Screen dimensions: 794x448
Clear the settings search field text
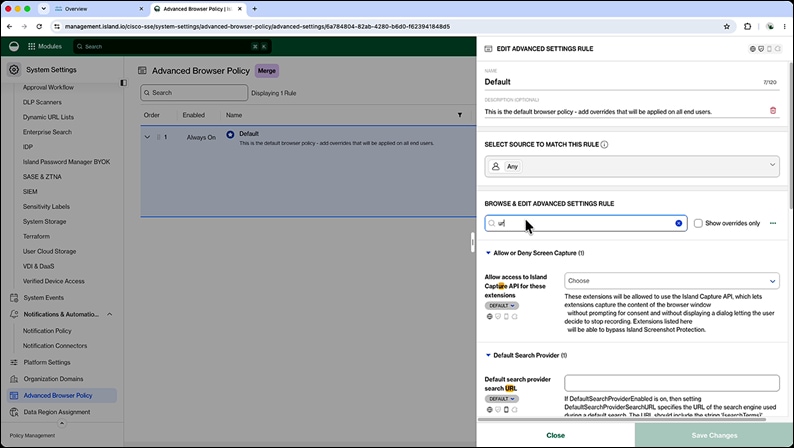pyautogui.click(x=679, y=223)
